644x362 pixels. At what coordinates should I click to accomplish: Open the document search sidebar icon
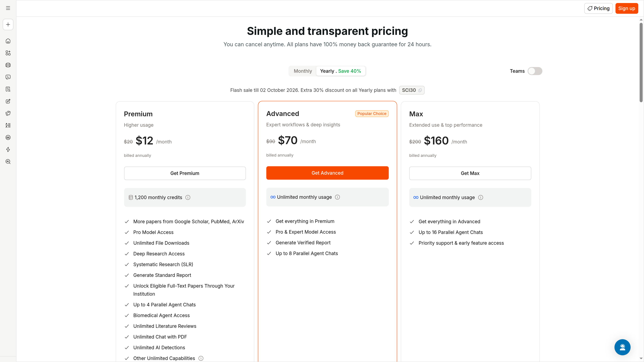click(8, 89)
